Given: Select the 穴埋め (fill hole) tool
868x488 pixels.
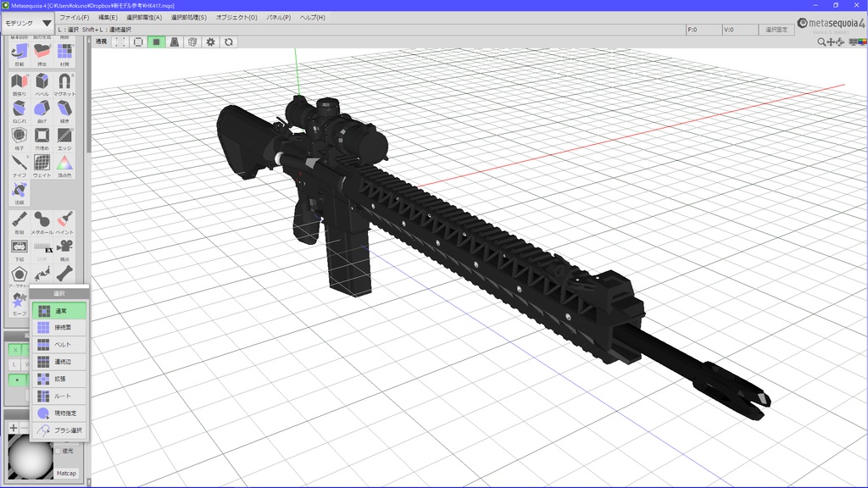Looking at the screenshot, I should pos(42,138).
